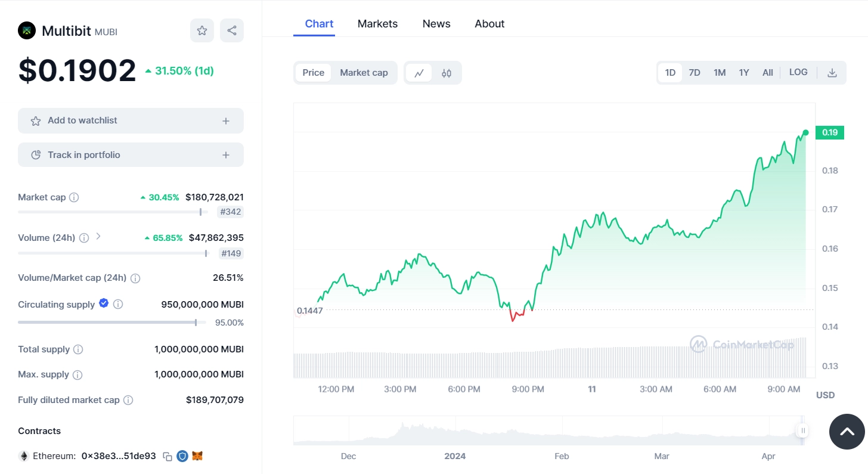Download chart data icon

832,73
